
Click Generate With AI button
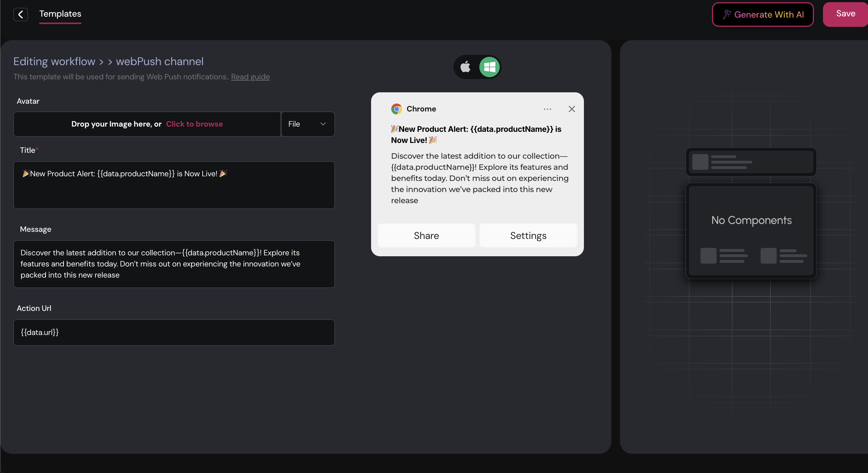(763, 15)
